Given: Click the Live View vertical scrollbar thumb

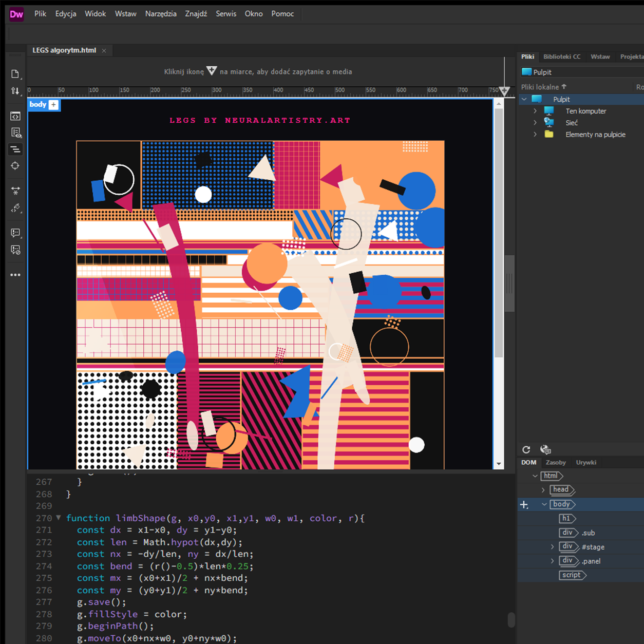Looking at the screenshot, I should click(x=499, y=232).
